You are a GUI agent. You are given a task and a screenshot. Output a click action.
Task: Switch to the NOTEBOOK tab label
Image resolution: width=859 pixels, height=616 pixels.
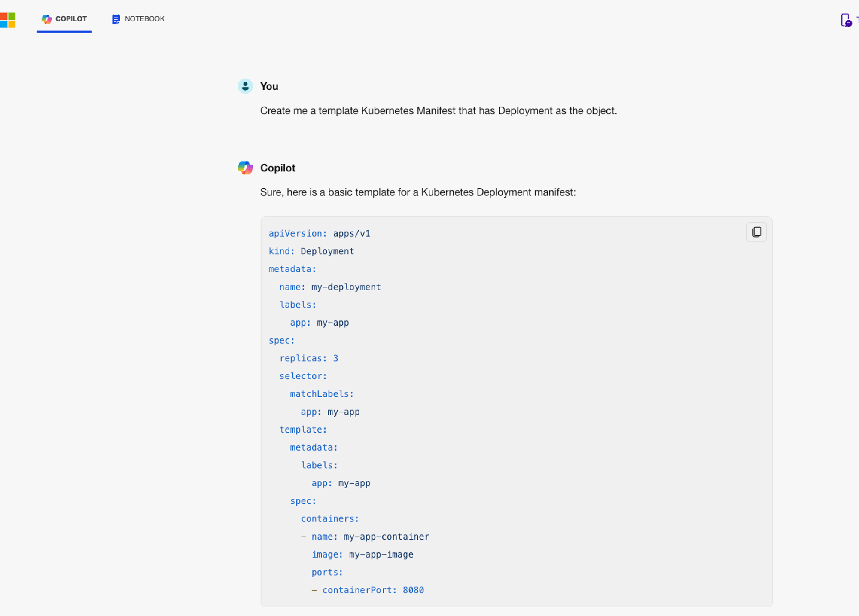tap(144, 19)
